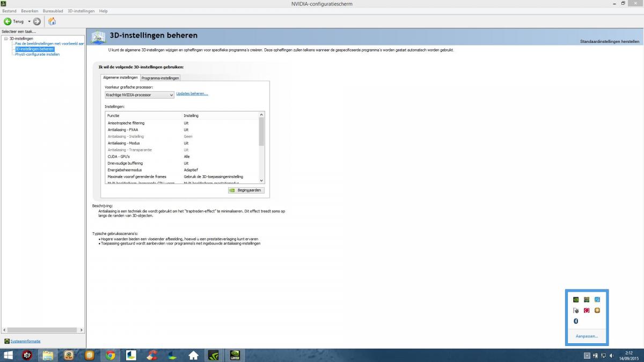Open the CCleaner taskbar icon
This screenshot has height=362, width=644.
[x=152, y=356]
